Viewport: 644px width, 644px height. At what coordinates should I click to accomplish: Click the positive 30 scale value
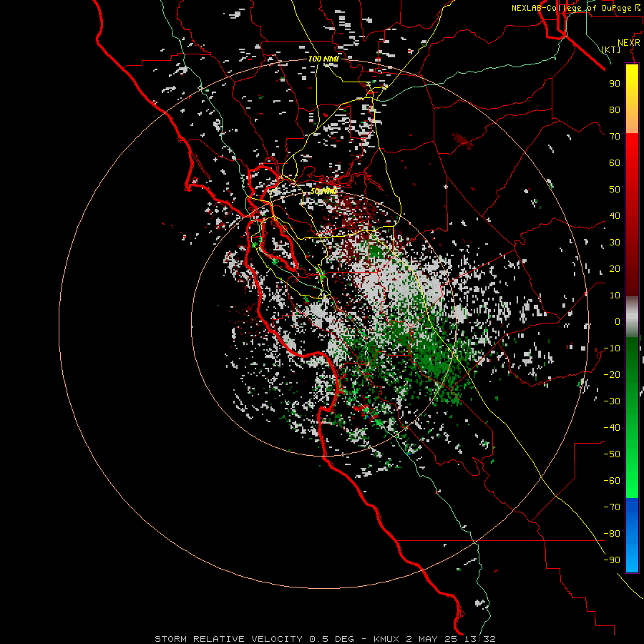click(615, 243)
